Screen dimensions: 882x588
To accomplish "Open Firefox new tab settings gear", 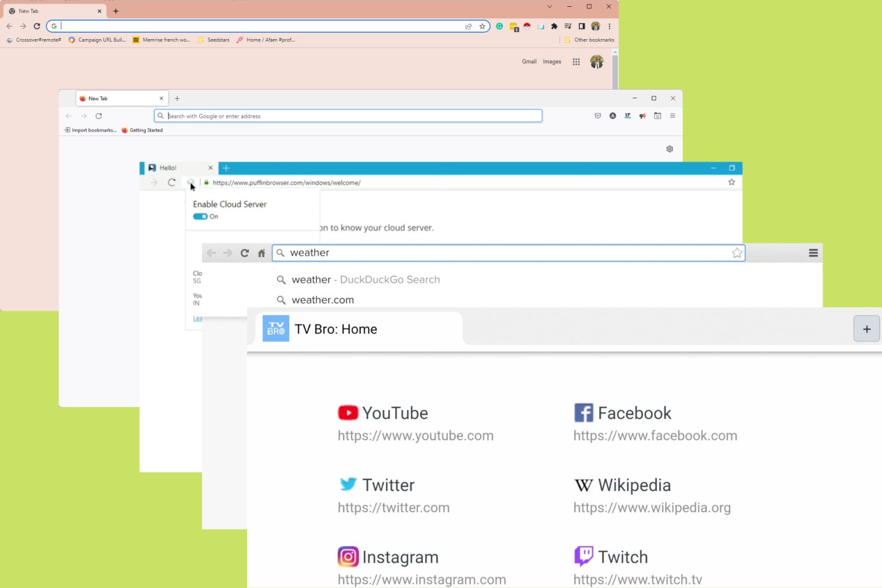I will (x=670, y=149).
